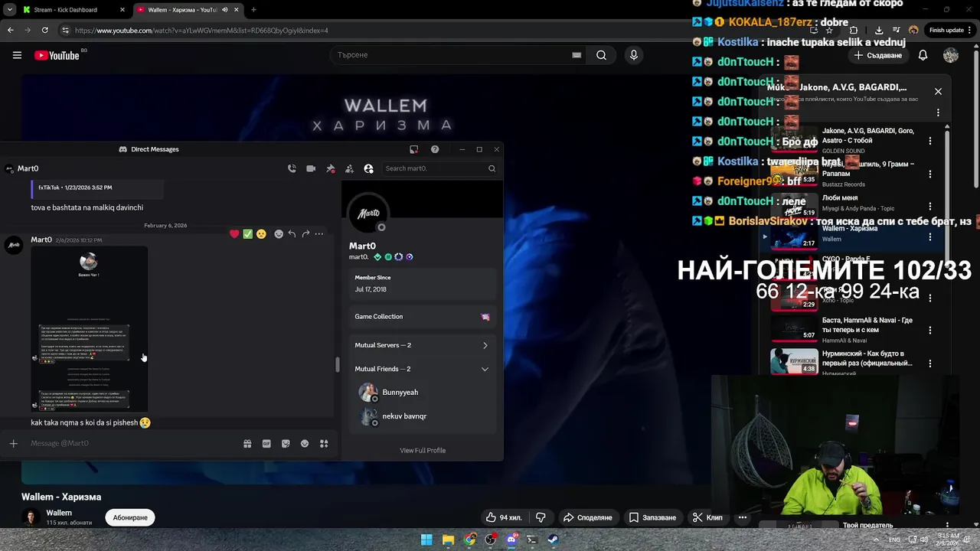Open the GIF picker
This screenshot has height=551, width=980.
click(x=266, y=443)
